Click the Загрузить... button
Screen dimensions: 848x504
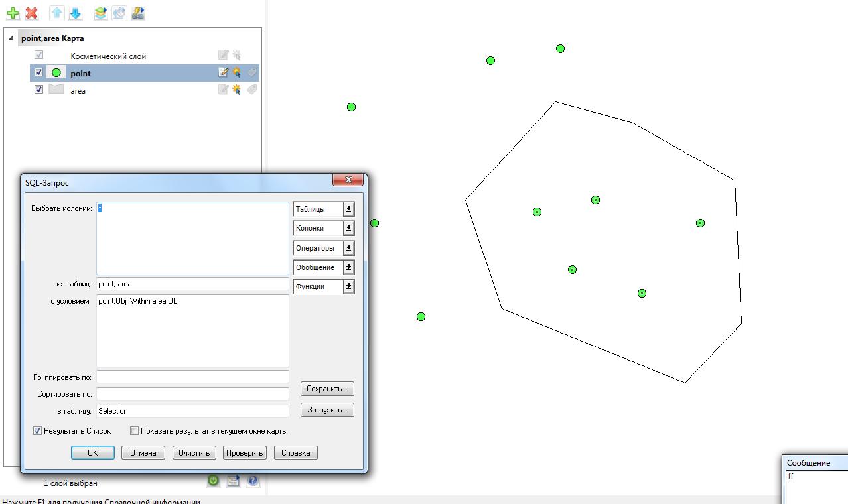pyautogui.click(x=327, y=410)
